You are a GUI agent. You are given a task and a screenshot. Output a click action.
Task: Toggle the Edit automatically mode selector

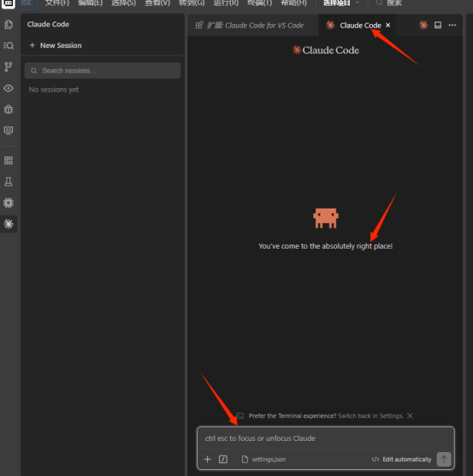(x=401, y=459)
